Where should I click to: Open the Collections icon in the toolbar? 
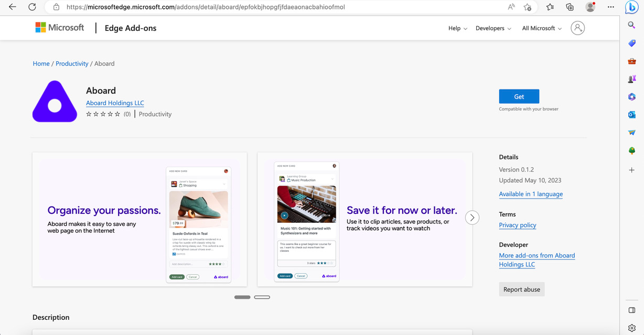[x=570, y=7]
